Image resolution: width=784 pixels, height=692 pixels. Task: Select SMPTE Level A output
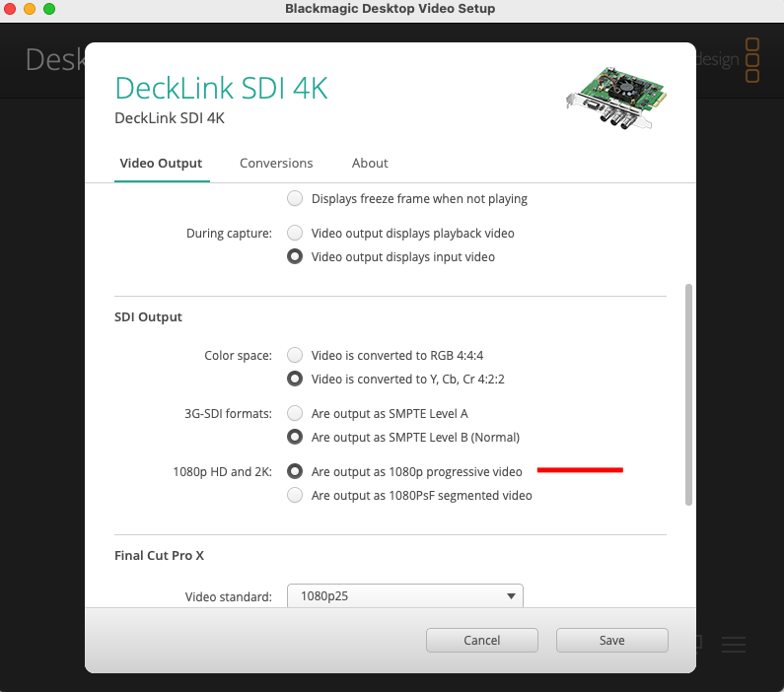click(295, 413)
